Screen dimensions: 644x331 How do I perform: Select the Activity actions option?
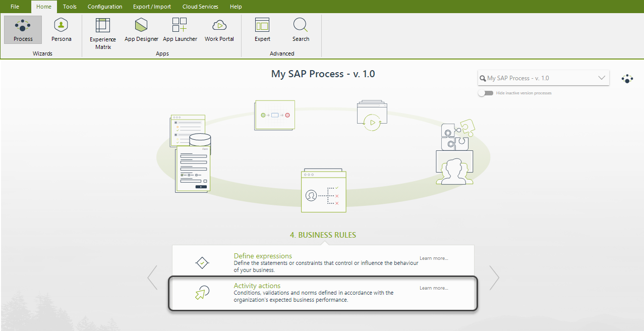(x=257, y=286)
